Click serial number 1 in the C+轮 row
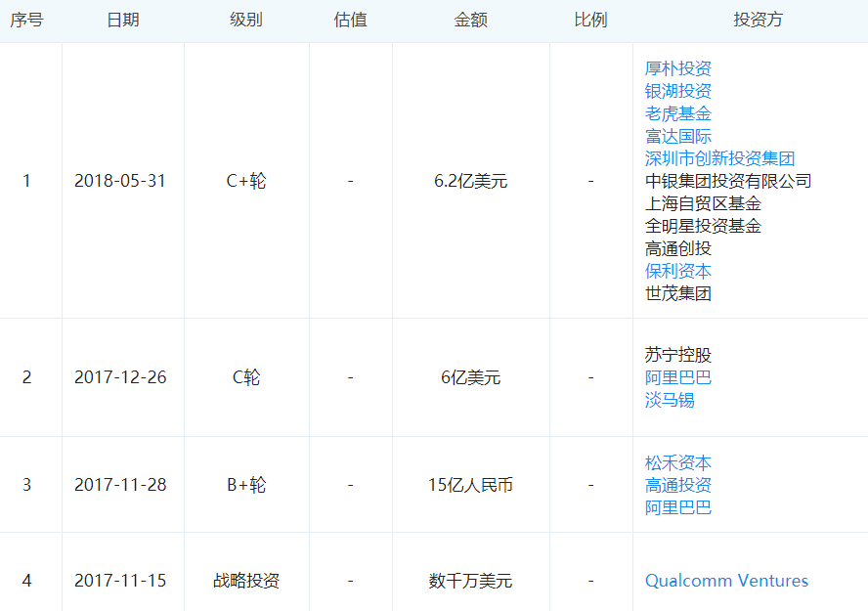The width and height of the screenshot is (868, 611). coord(26,181)
